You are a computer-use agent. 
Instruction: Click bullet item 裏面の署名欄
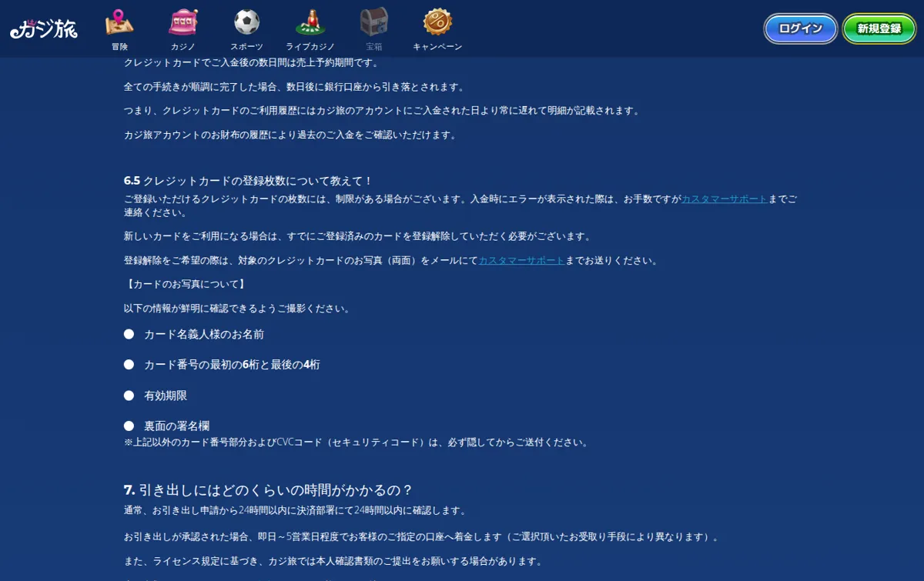click(177, 426)
